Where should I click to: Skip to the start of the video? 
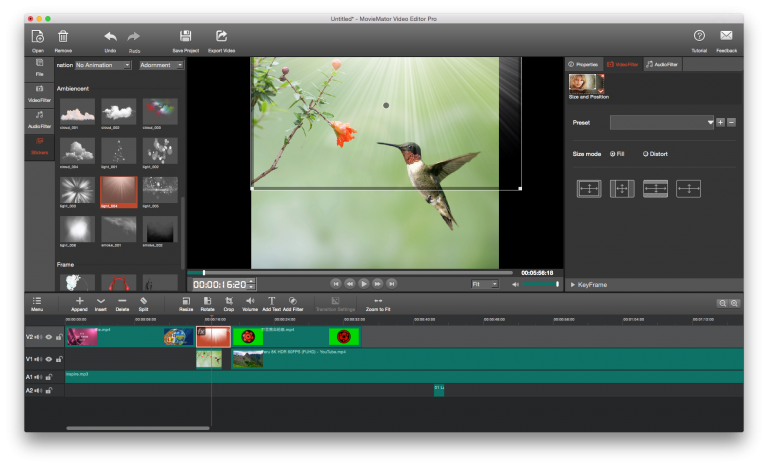[336, 284]
